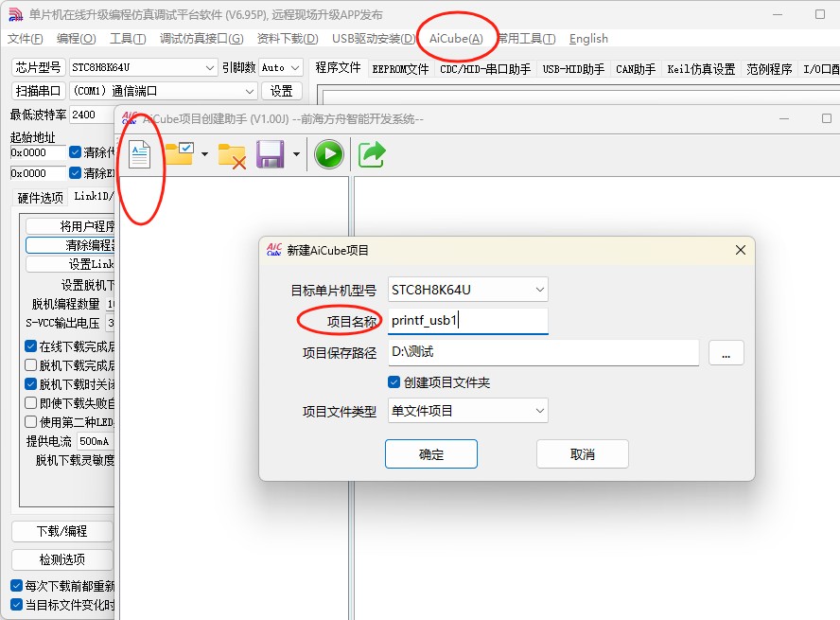Click the 将用户程序 button
Viewport: 840px width, 620px height.
[70, 226]
